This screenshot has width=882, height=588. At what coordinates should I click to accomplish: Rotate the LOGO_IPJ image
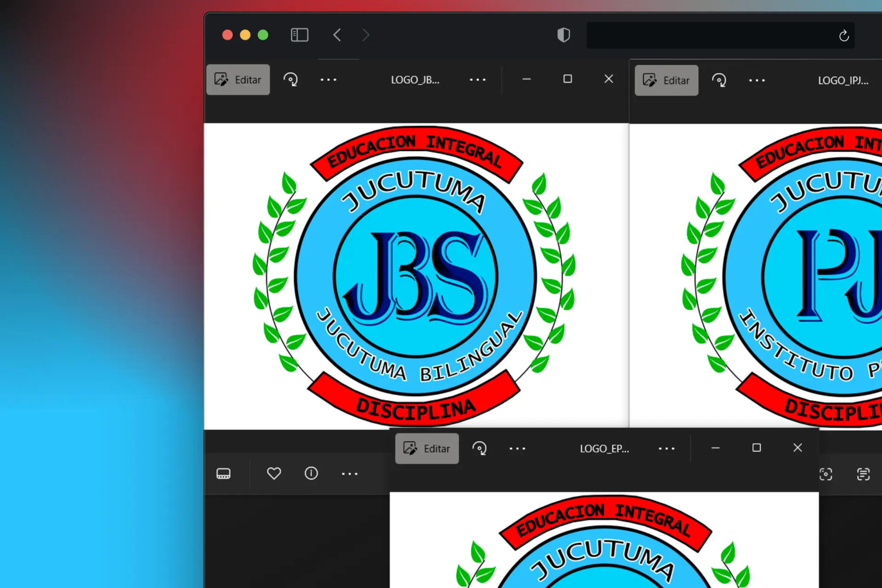pyautogui.click(x=719, y=80)
